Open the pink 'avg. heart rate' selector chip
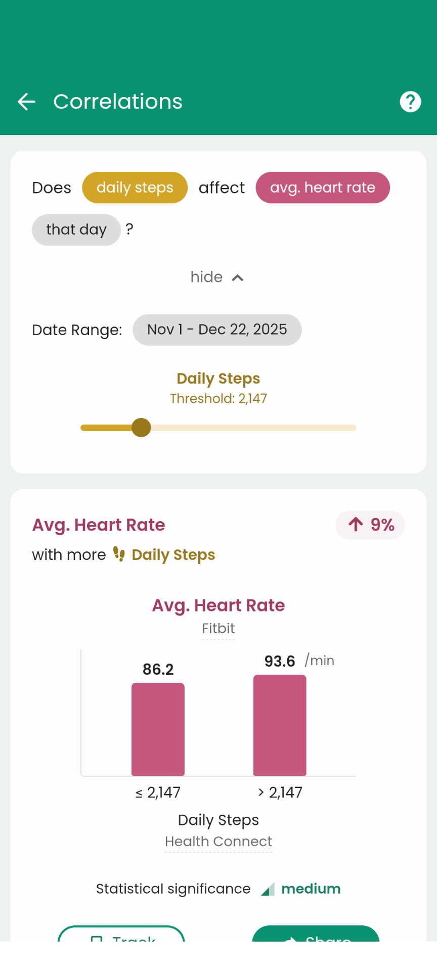 point(322,188)
